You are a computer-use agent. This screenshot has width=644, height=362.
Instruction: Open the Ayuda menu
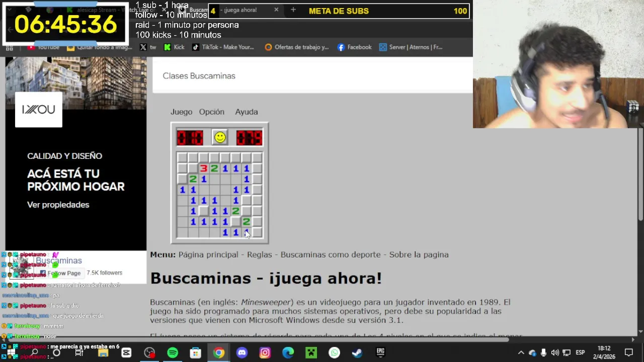[247, 112]
